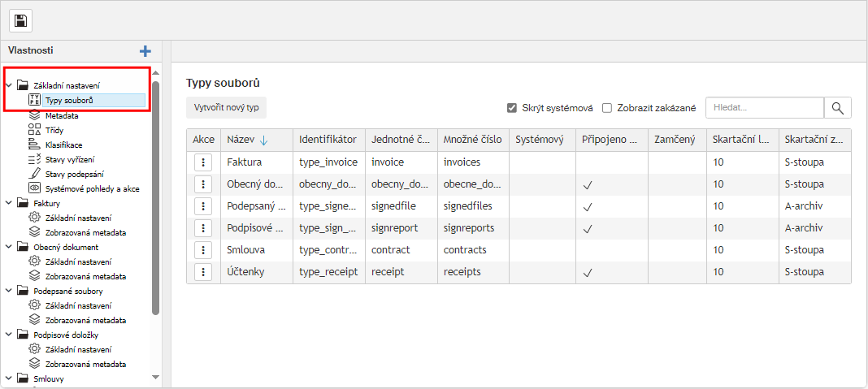Open Zobrazovaná metadata under Podepsané soubory
Viewport: 868px width, 389px height.
point(85,320)
